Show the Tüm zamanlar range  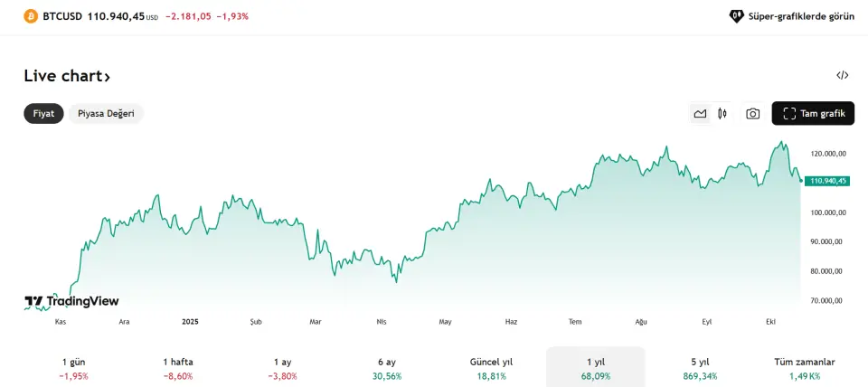coord(804,367)
